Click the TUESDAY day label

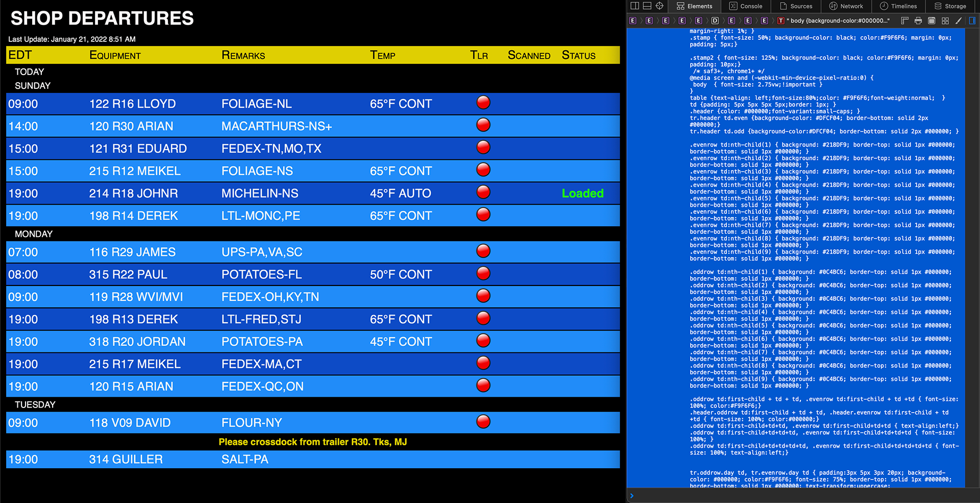35,404
